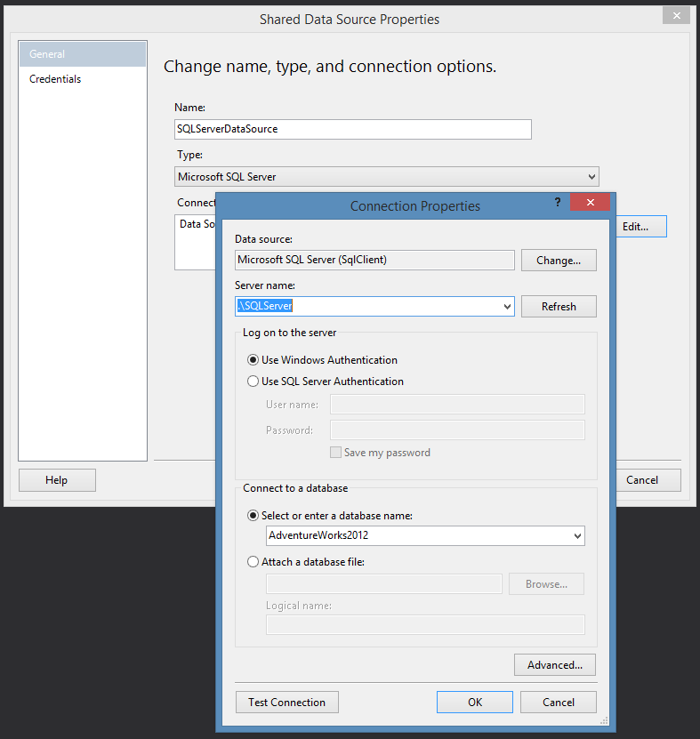700x739 pixels.
Task: Click the connection string box starting Data So
Action: coord(195,242)
